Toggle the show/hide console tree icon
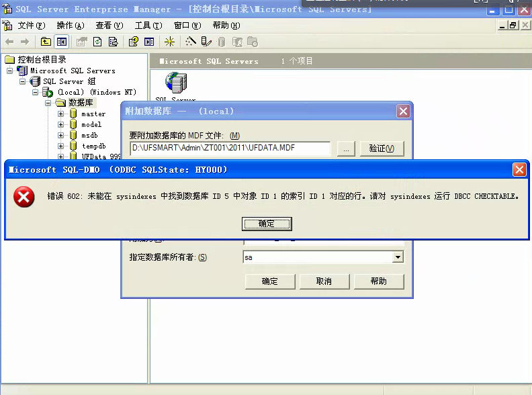Image resolution: width=532 pixels, height=395 pixels. coord(62,42)
